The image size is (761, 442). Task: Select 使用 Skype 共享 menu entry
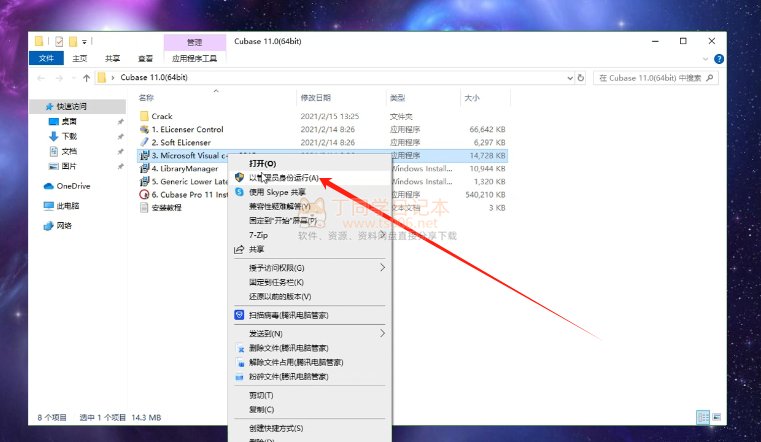click(x=277, y=192)
